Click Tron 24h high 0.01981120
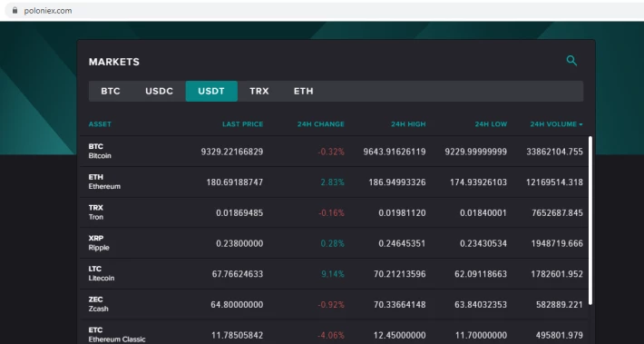Screen dimensions: 644x344 pyautogui.click(x=402, y=213)
